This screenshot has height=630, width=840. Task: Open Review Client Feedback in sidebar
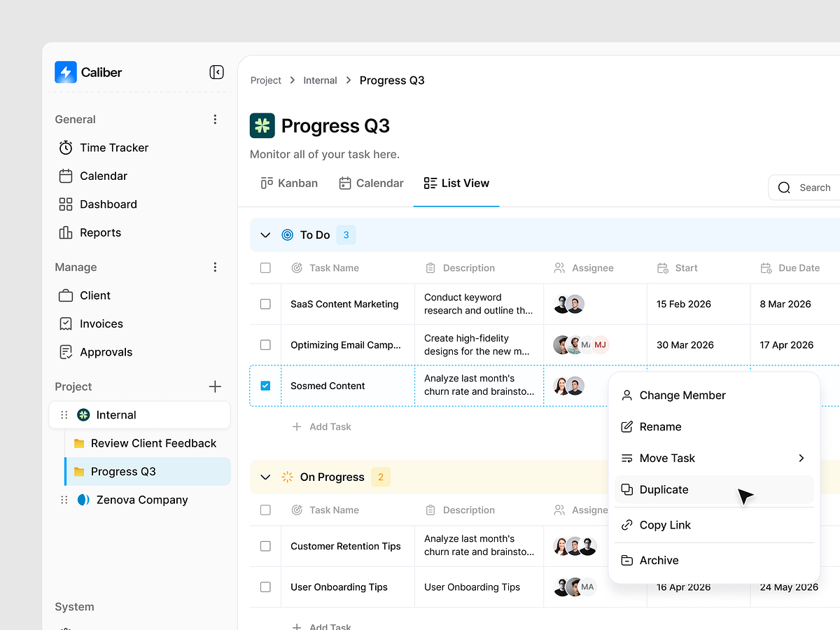point(147,444)
